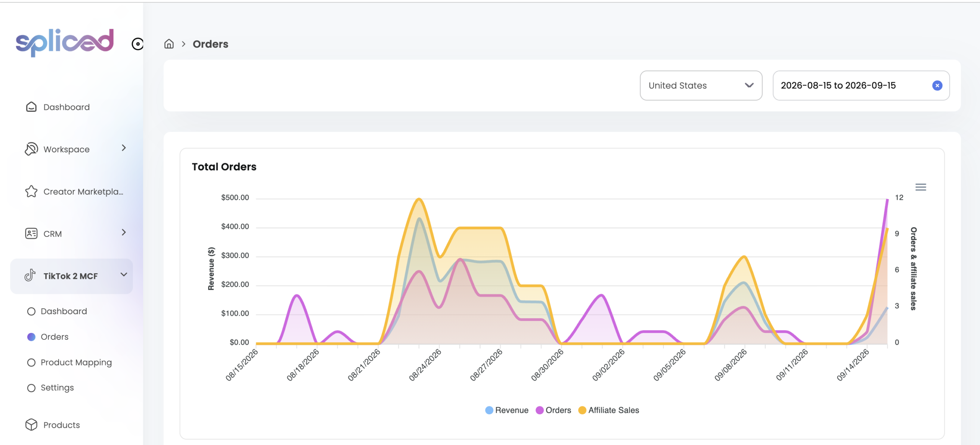Open the United States country dropdown

701,85
